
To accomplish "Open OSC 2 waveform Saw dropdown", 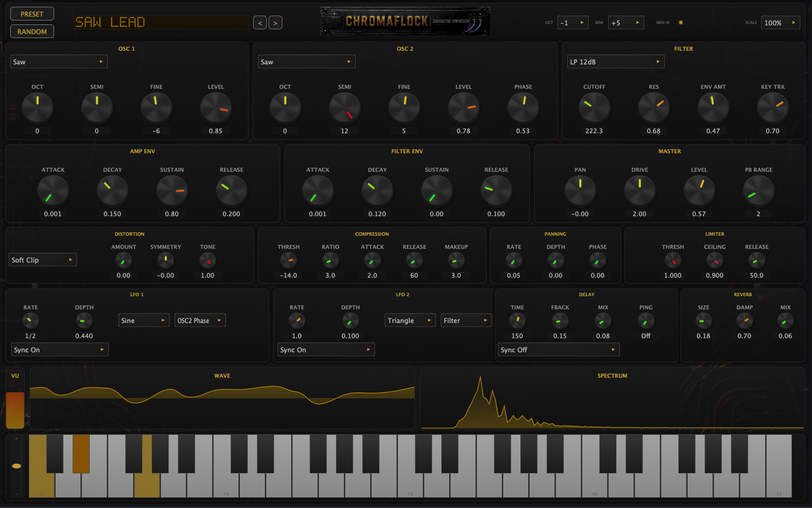I will pyautogui.click(x=307, y=61).
